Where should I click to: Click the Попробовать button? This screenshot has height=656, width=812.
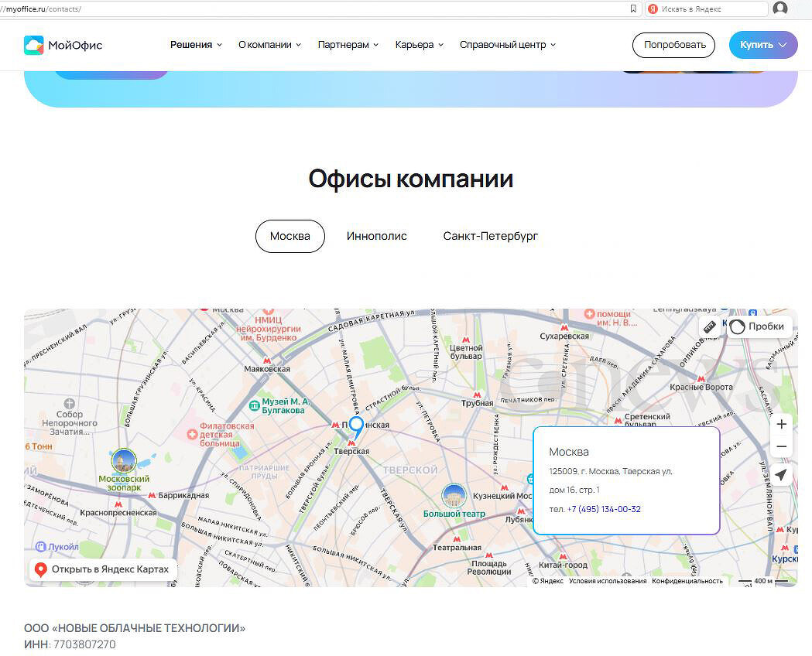tap(673, 45)
